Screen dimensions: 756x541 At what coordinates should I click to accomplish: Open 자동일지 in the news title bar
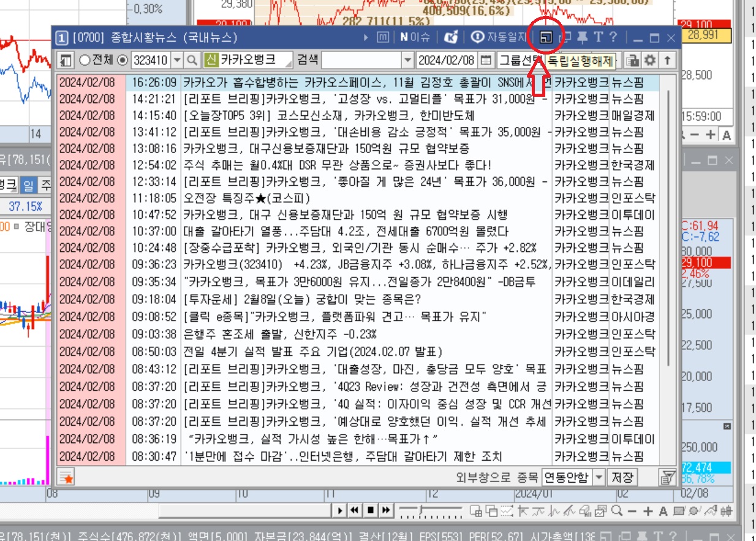click(499, 38)
